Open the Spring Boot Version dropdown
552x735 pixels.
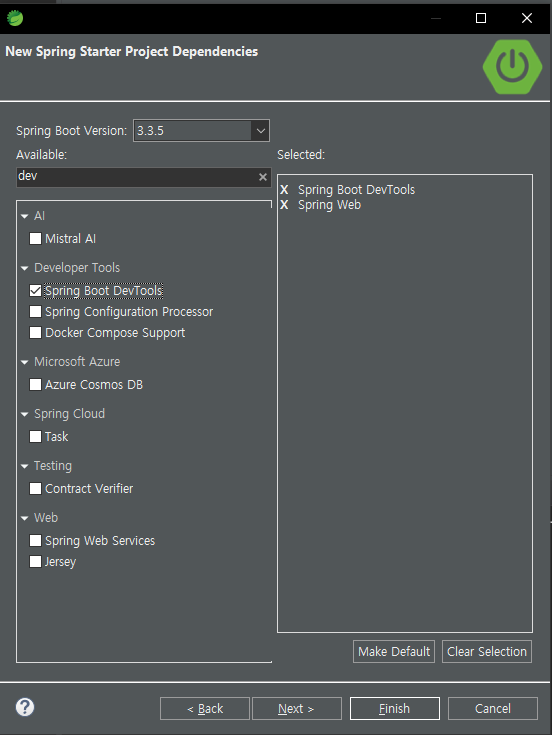tap(260, 131)
